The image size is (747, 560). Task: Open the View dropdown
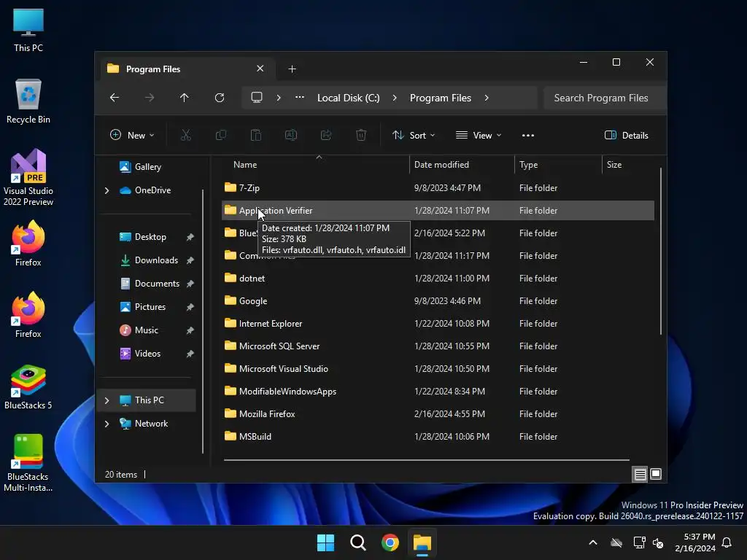click(479, 135)
